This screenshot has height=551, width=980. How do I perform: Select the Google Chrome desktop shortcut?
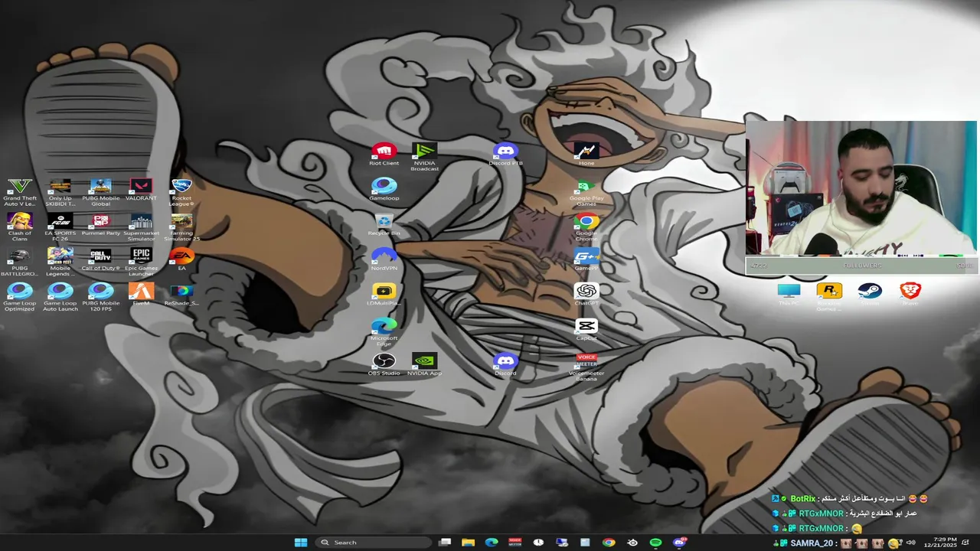point(586,227)
